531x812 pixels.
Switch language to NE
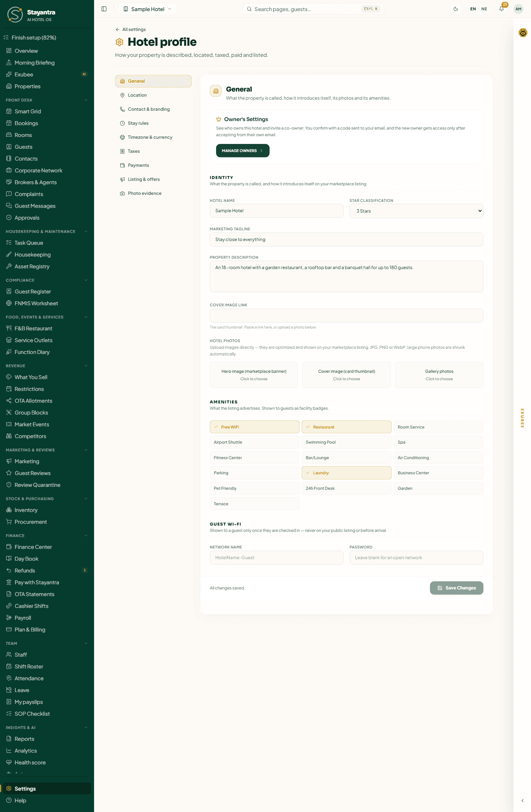click(484, 9)
